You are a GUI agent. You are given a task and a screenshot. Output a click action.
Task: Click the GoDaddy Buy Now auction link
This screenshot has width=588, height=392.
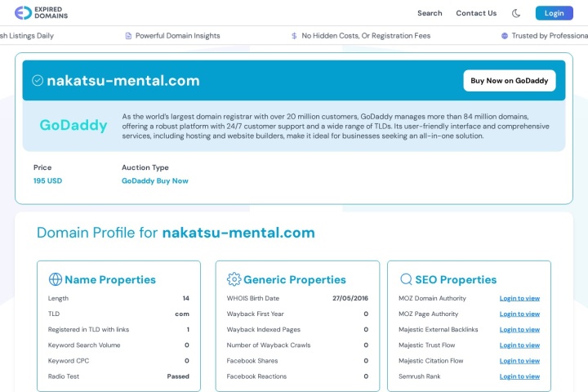[155, 180]
